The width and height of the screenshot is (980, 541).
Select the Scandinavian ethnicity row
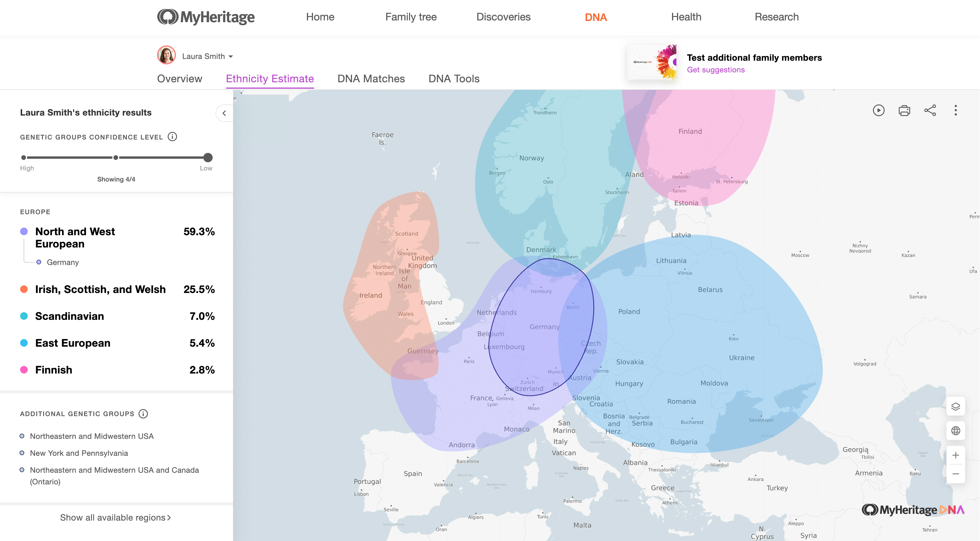pyautogui.click(x=117, y=316)
